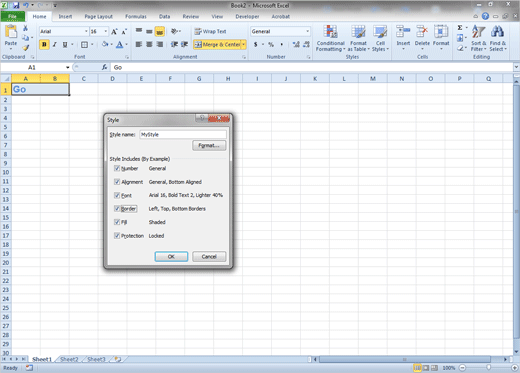Uncheck the Alignment checkbox in Style dialog
Screen dimensions: 520x373
coord(117,182)
